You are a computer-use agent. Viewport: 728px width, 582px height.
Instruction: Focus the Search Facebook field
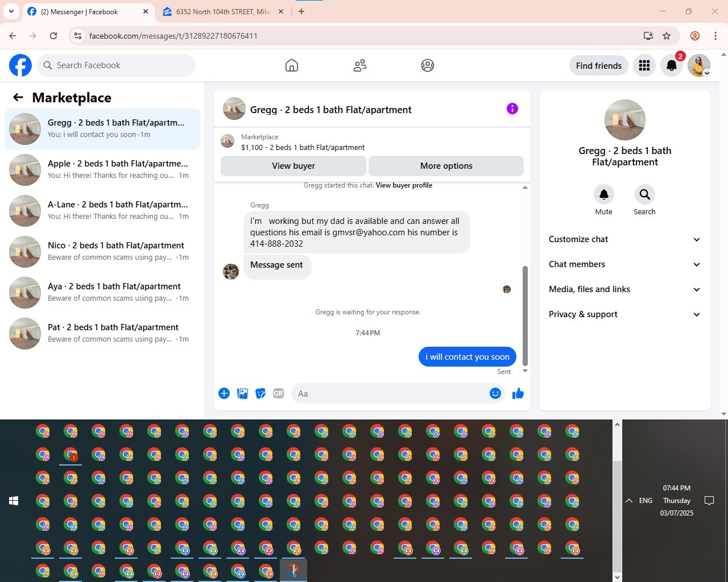117,65
